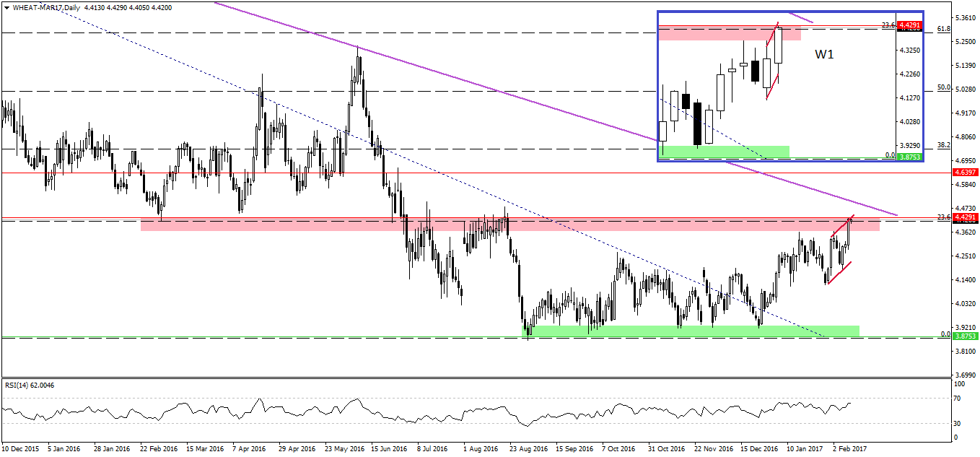
Task: Select the red 4.6397 price label
Action: click(x=965, y=173)
